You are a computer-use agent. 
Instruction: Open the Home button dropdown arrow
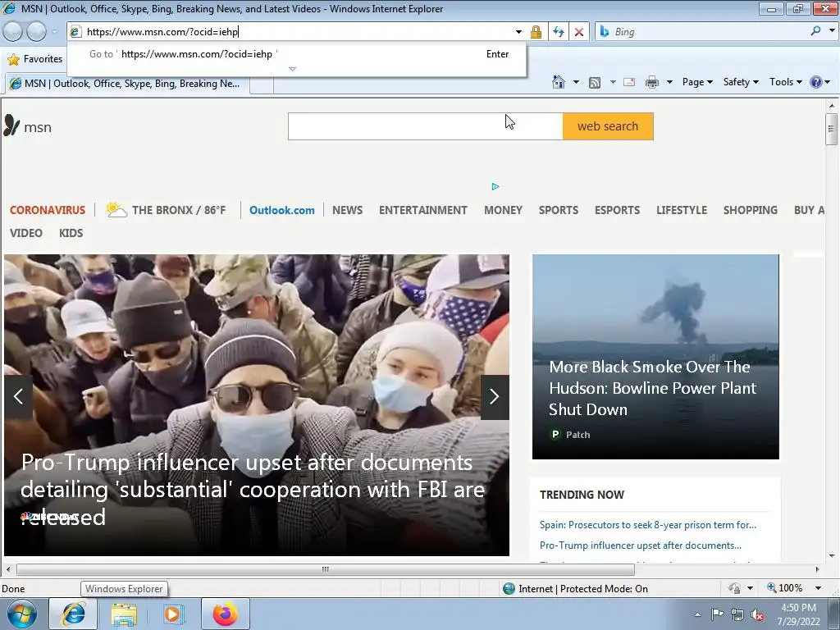(x=576, y=82)
